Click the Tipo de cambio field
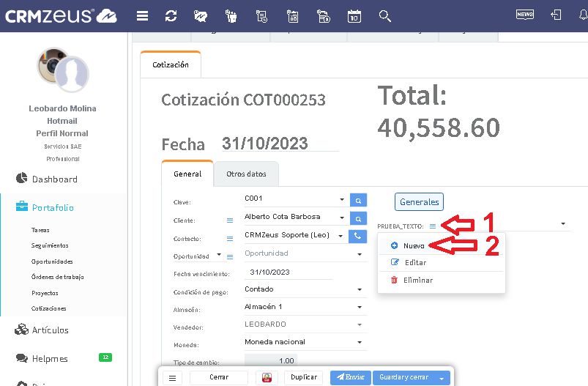The height and width of the screenshot is (386, 588). click(271, 360)
